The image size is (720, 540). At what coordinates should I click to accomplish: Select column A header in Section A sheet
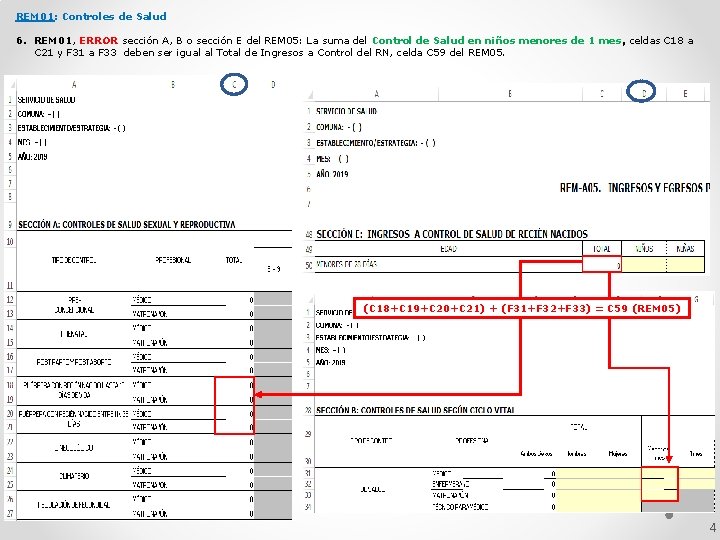(x=74, y=84)
